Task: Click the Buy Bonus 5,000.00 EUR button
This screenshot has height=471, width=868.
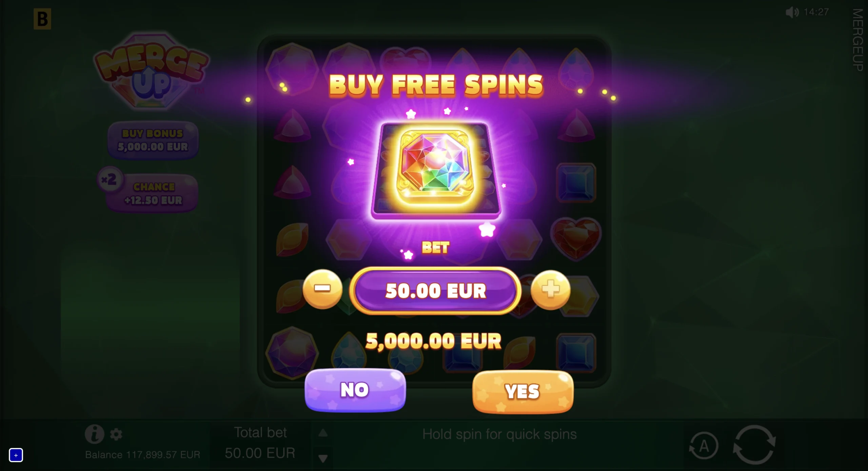Action: (153, 140)
